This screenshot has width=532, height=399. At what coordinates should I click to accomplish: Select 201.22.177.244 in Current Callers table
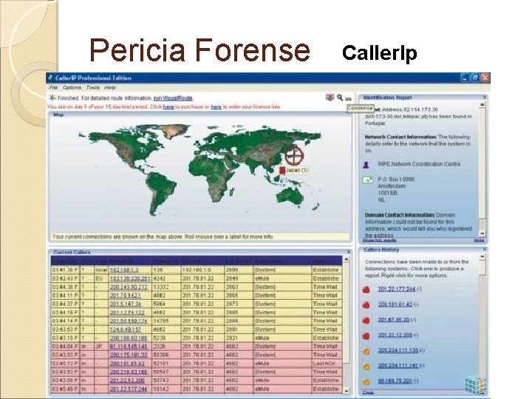click(129, 389)
